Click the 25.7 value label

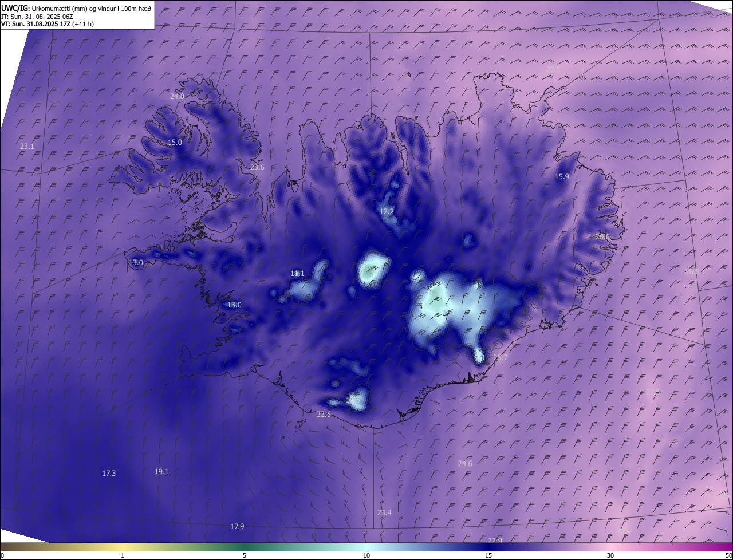pos(500,358)
